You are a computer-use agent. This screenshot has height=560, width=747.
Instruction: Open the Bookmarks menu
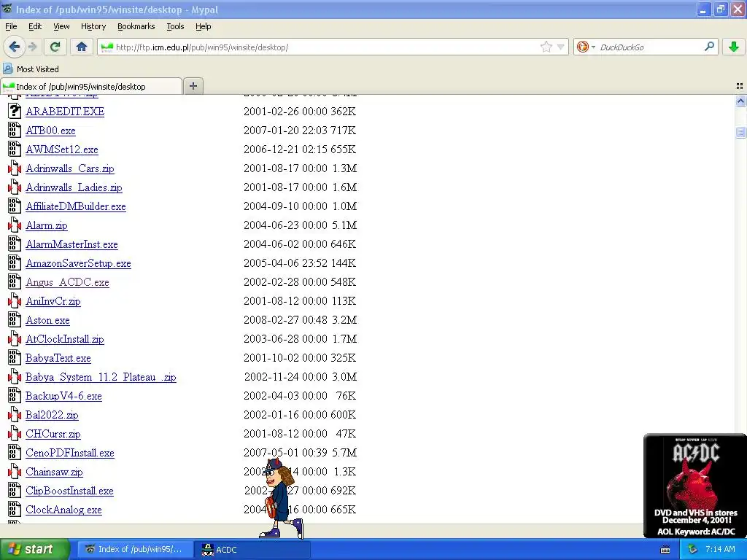[x=136, y=26]
